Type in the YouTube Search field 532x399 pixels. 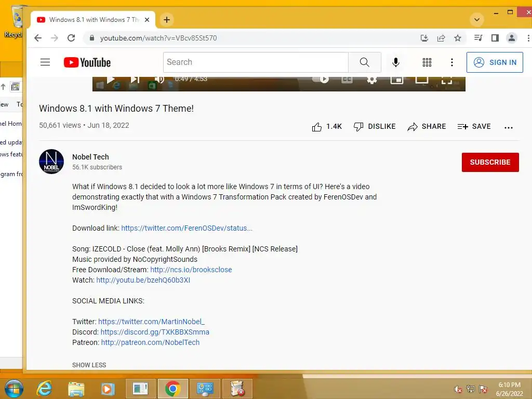click(x=256, y=62)
